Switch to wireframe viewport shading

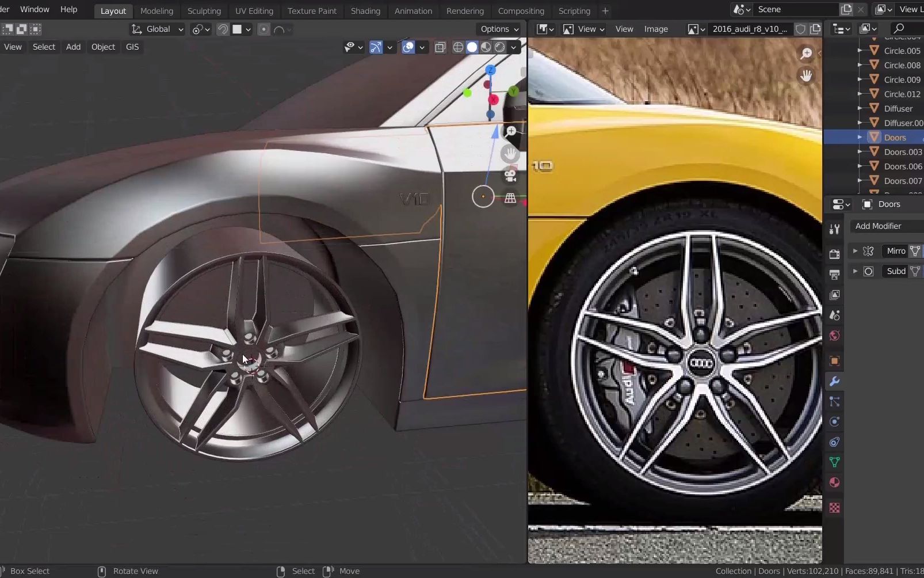(458, 47)
